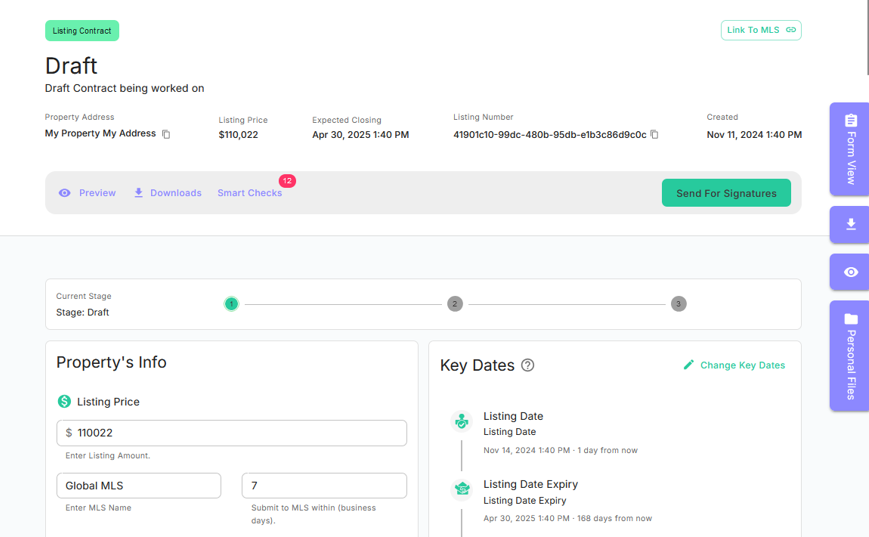Click the eye icon in right sidebar
The width and height of the screenshot is (869, 537).
(x=850, y=272)
